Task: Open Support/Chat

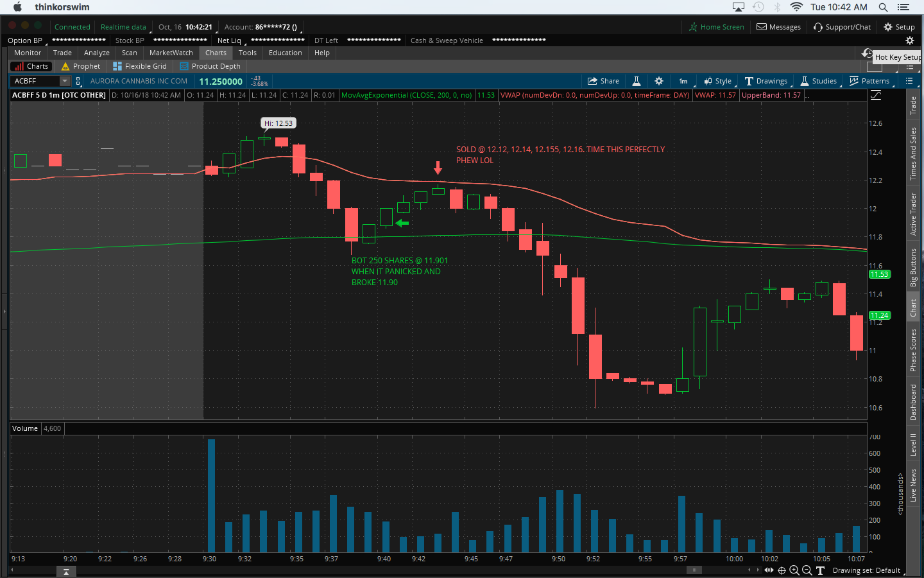Action: coord(843,27)
